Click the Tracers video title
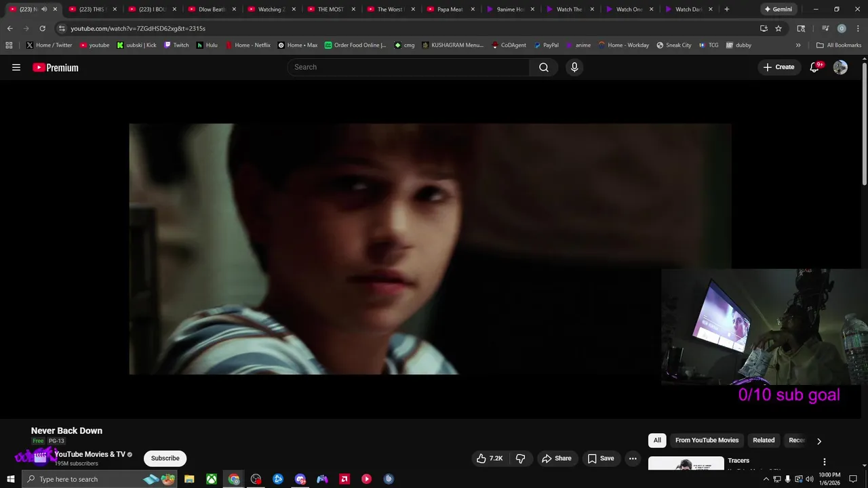Screen dimensions: 868x488 [x=738, y=460]
